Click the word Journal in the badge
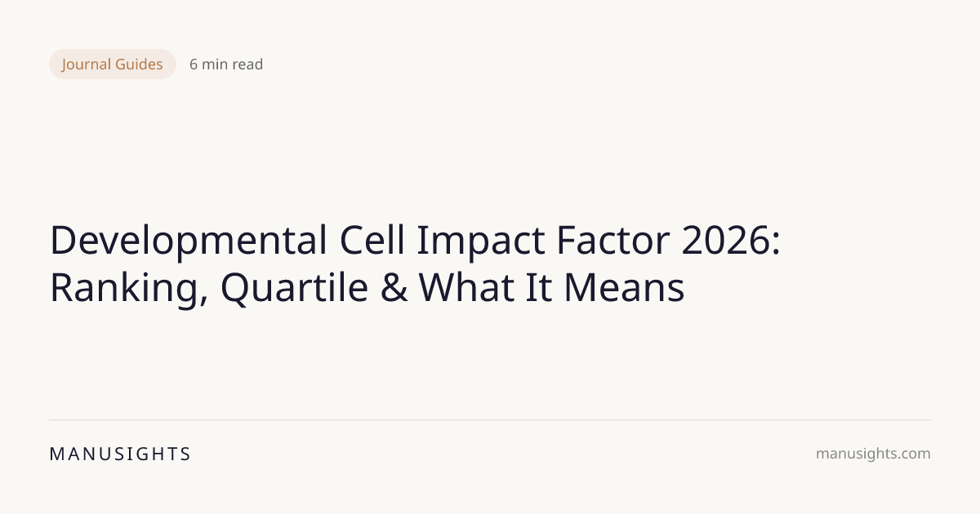 pos(87,64)
